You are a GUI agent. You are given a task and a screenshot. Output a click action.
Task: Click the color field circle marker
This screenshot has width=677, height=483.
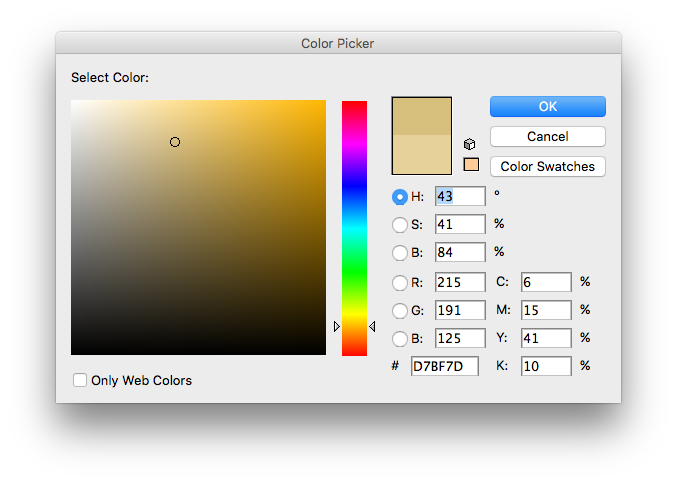tap(175, 142)
